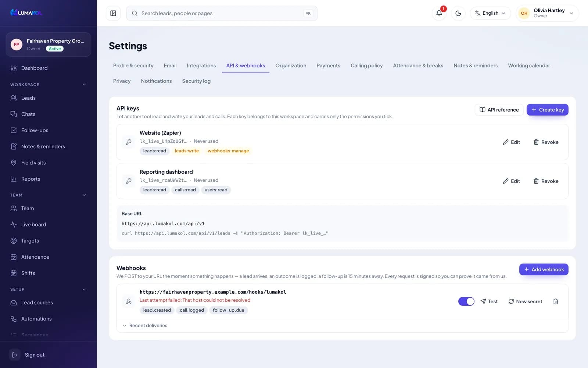Click the Sign out icon

15,355
